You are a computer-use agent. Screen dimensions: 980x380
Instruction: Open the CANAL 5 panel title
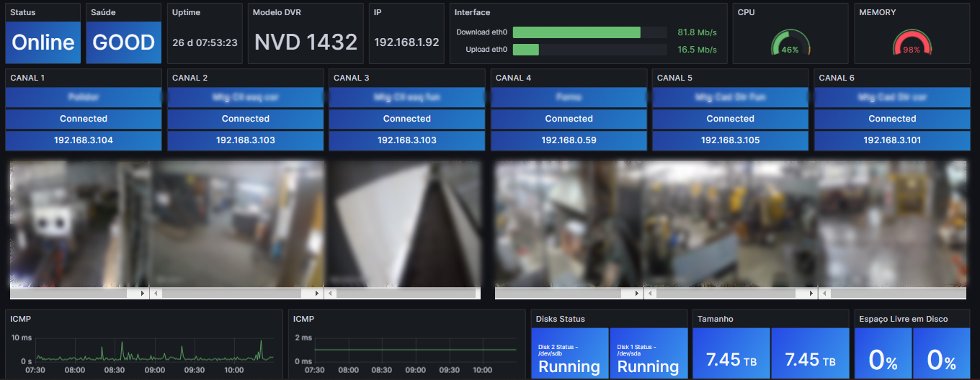click(675, 78)
